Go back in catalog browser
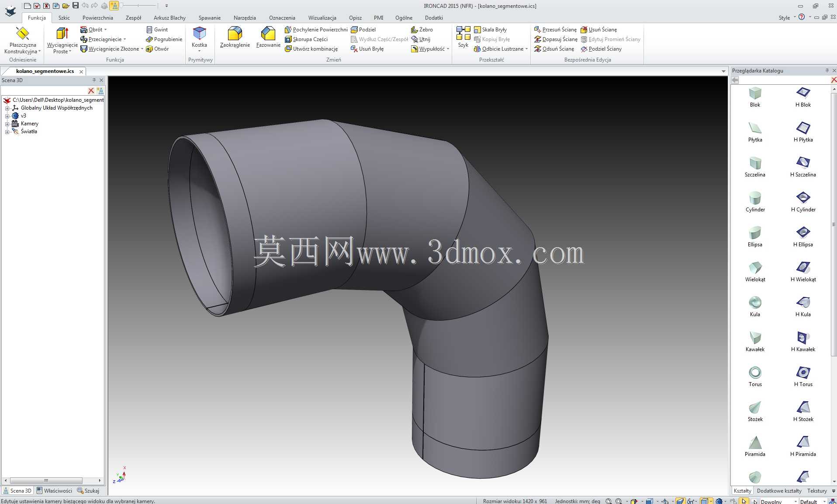Screen dimensions: 837x504 point(735,80)
